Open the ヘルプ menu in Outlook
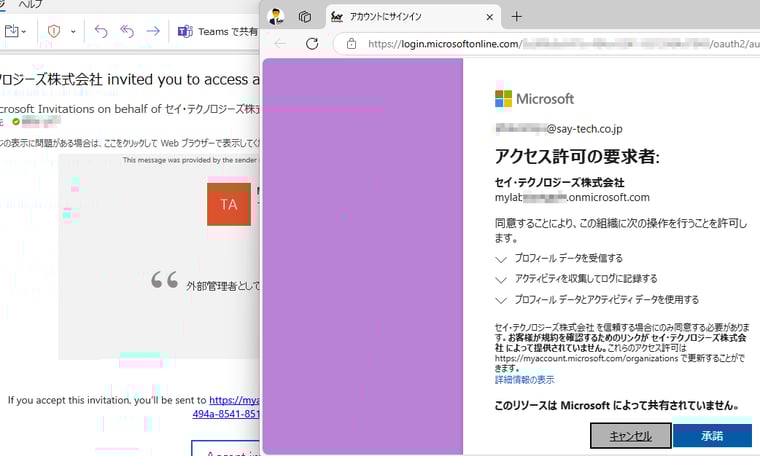Image resolution: width=760 pixels, height=456 pixels. click(x=31, y=4)
